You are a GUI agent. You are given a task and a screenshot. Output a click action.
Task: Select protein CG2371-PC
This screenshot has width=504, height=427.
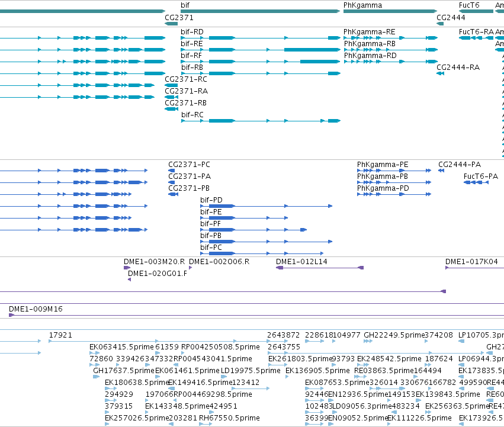[x=189, y=165]
